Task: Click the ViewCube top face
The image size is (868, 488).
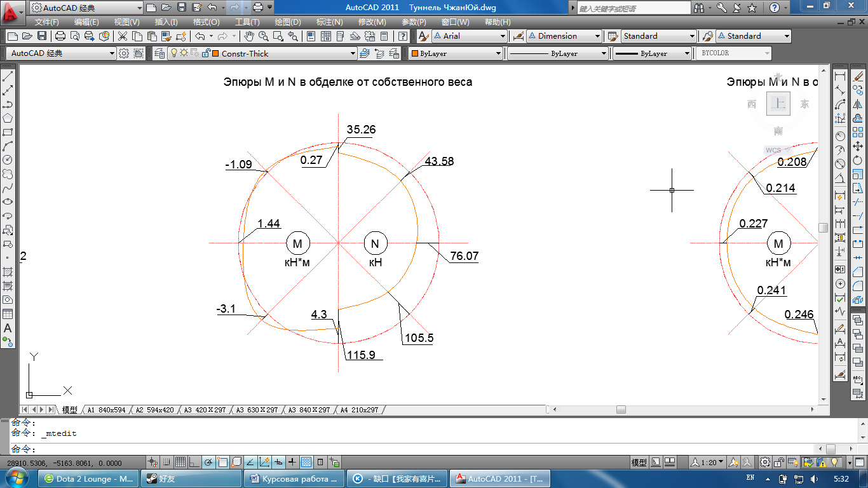Action: (x=778, y=104)
